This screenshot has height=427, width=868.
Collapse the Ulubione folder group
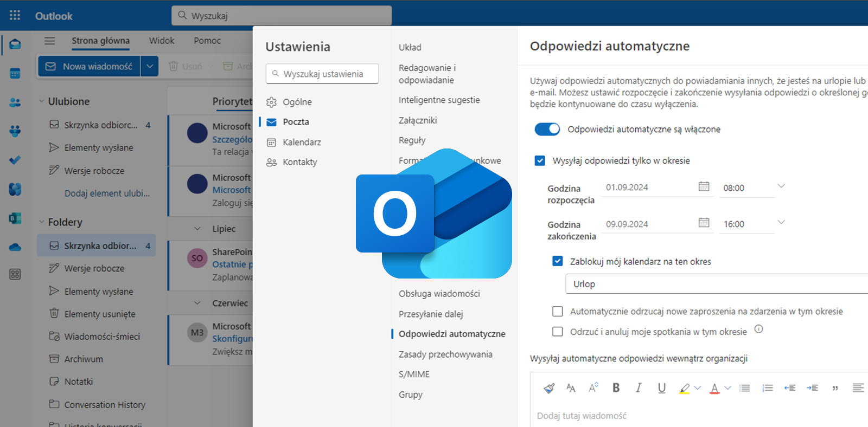click(x=41, y=101)
